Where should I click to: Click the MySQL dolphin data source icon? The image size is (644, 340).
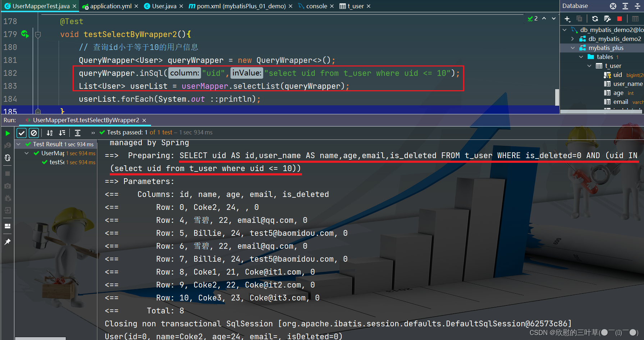tap(574, 30)
